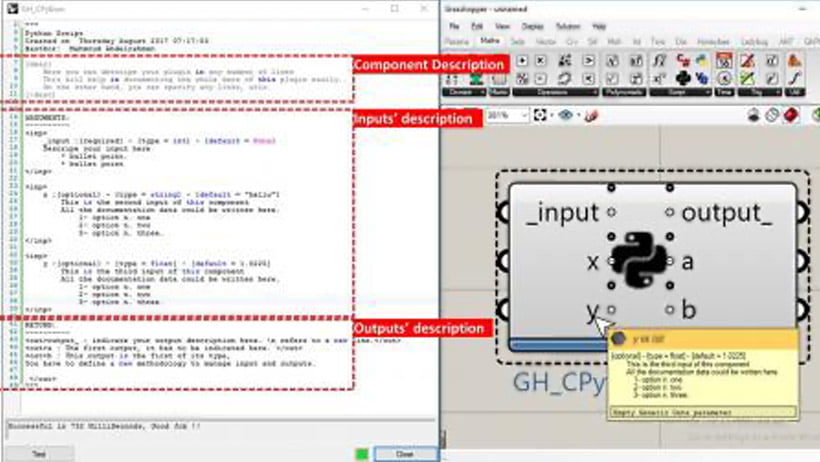Open the Help menu in Grasshopper

coord(599,26)
